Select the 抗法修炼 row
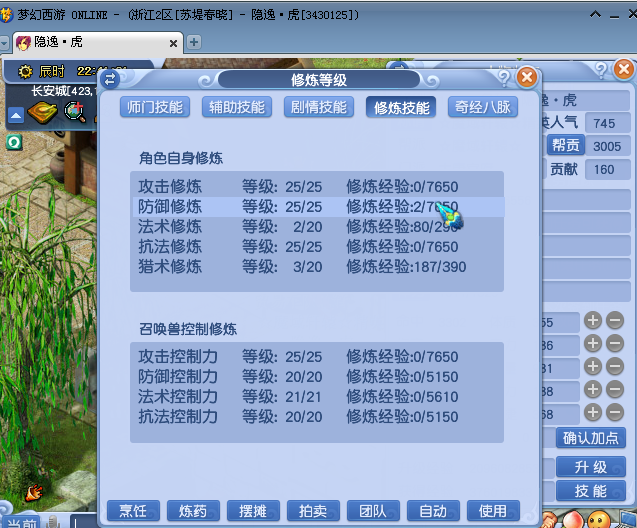The height and width of the screenshot is (528, 637). click(x=317, y=247)
